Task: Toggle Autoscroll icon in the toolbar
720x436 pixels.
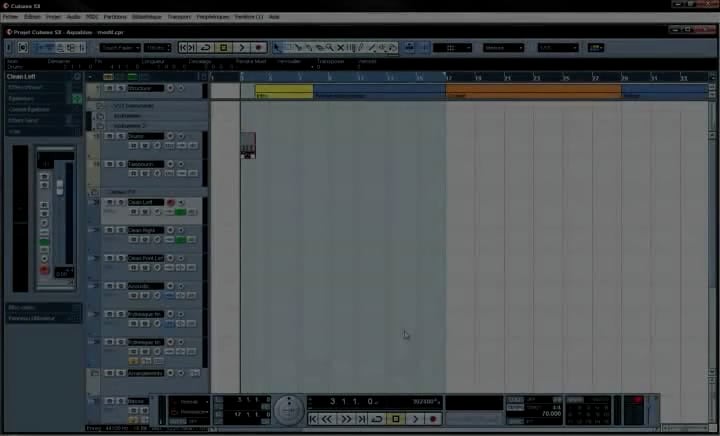Action: 409,47
